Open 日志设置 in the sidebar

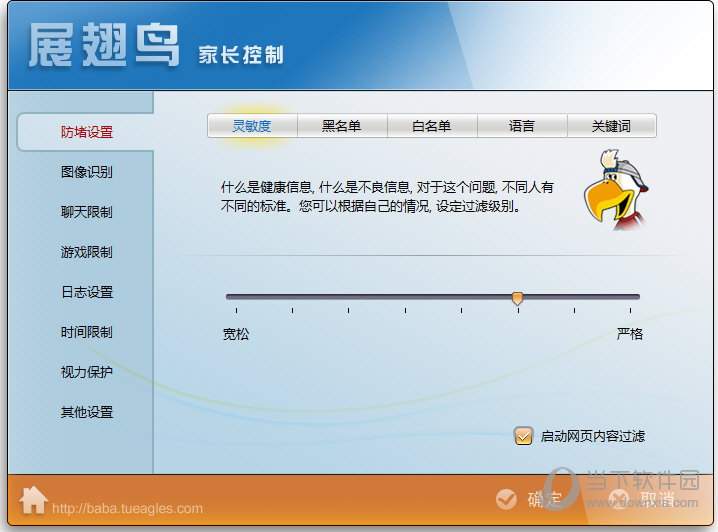click(x=87, y=292)
